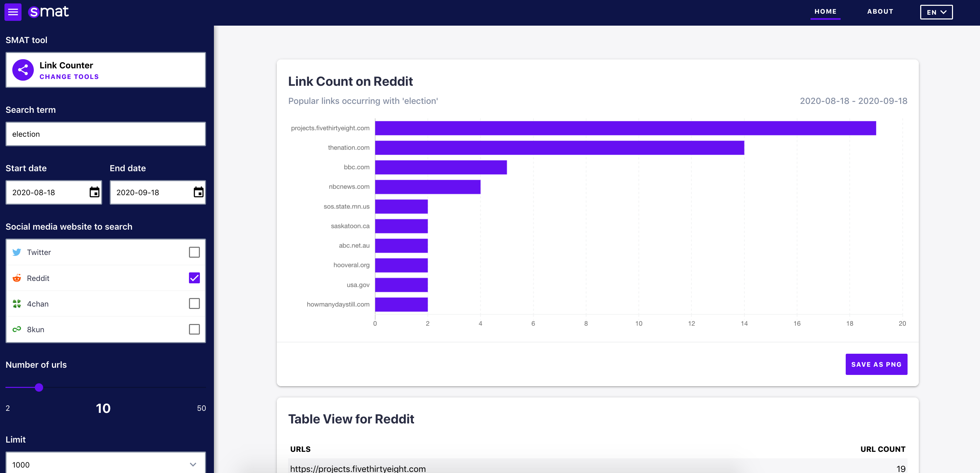Uncheck the Reddit checkbox
This screenshot has width=980, height=473.
(x=194, y=278)
